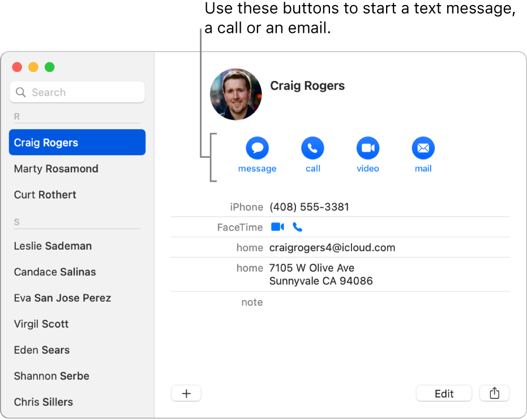The image size is (527, 420).
Task: Start a FaceTime video call from the FaceTime row
Action: click(x=277, y=226)
